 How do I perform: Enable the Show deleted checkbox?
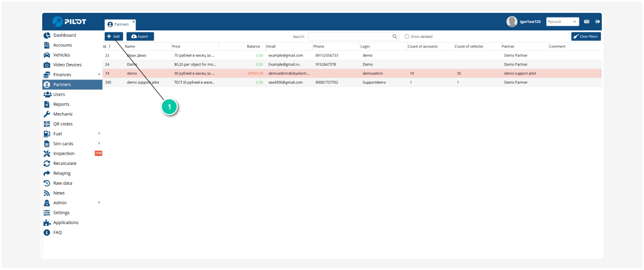(407, 37)
